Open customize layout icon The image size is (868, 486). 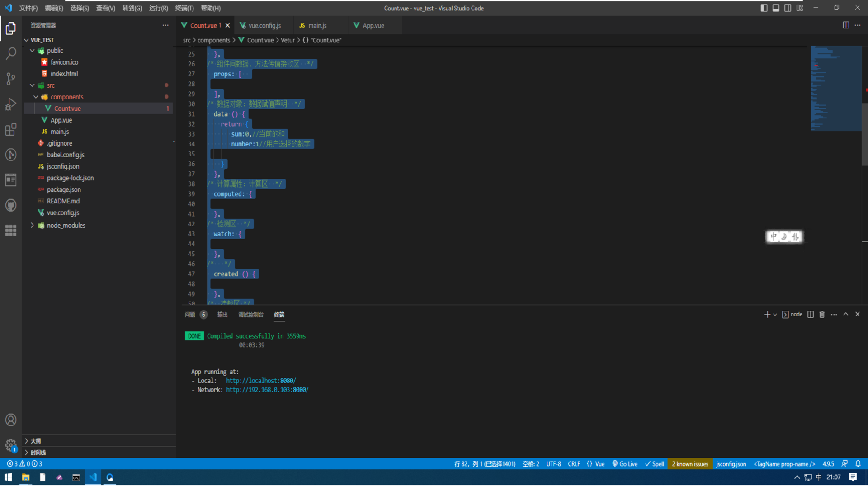tap(800, 8)
